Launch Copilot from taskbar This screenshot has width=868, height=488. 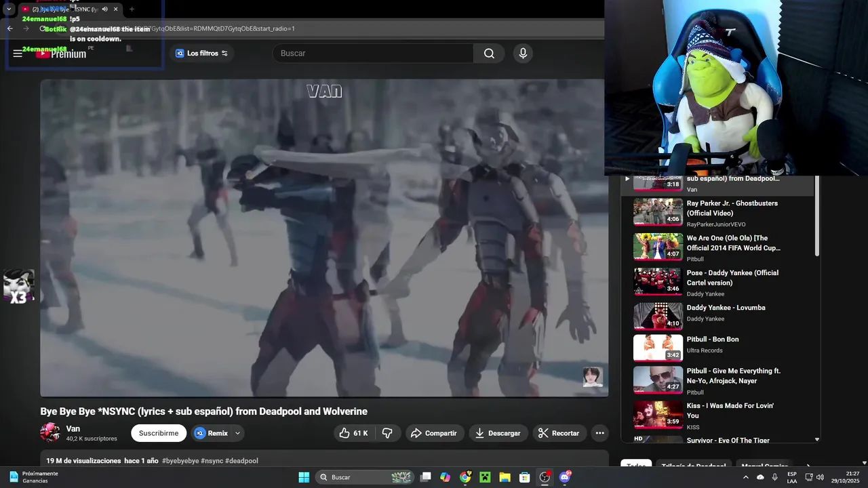(x=445, y=477)
